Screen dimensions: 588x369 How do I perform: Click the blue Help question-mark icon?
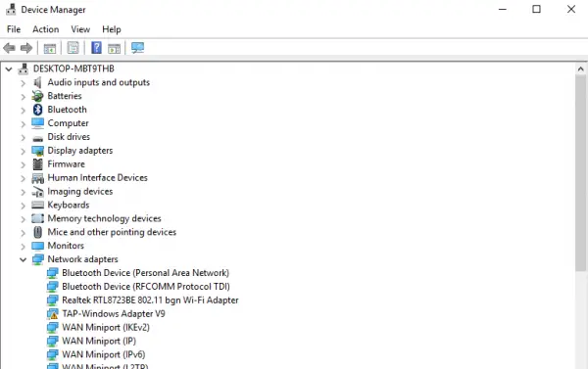pos(96,48)
